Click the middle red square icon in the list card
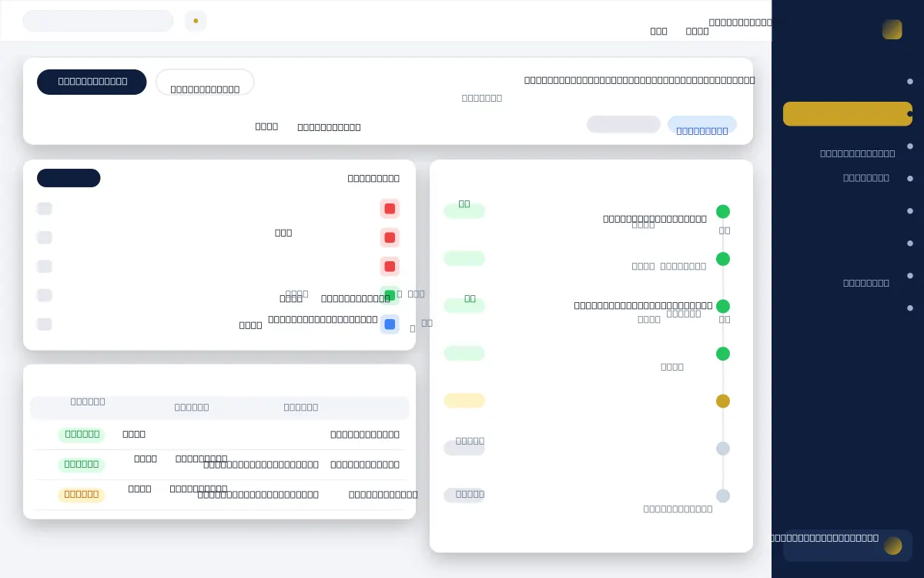The image size is (924, 578). point(390,237)
